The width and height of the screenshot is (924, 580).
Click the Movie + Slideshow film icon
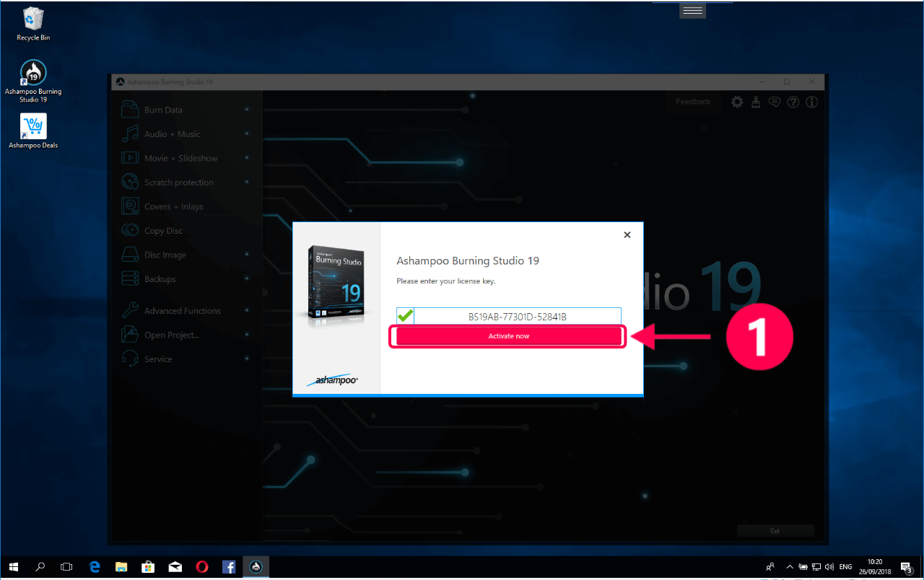(x=130, y=158)
